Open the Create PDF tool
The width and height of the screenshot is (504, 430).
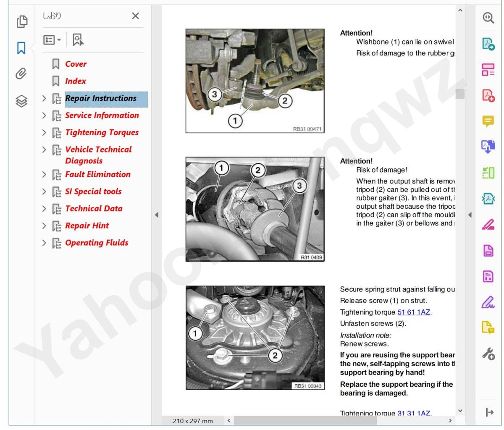pyautogui.click(x=488, y=96)
